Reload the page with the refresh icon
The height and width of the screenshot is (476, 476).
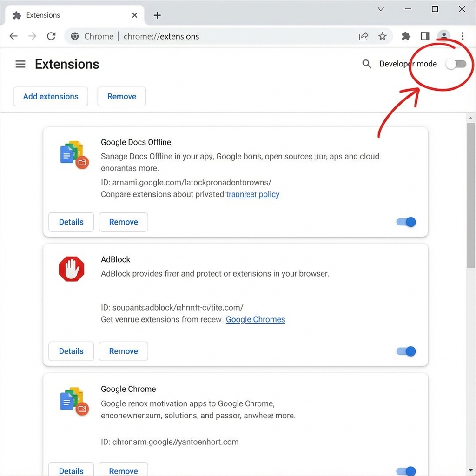coord(51,36)
